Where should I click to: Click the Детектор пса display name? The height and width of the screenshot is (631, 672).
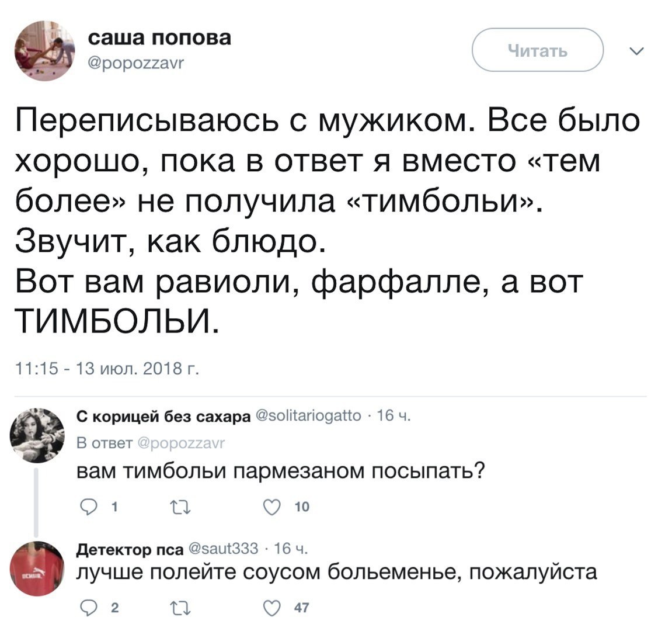click(130, 549)
